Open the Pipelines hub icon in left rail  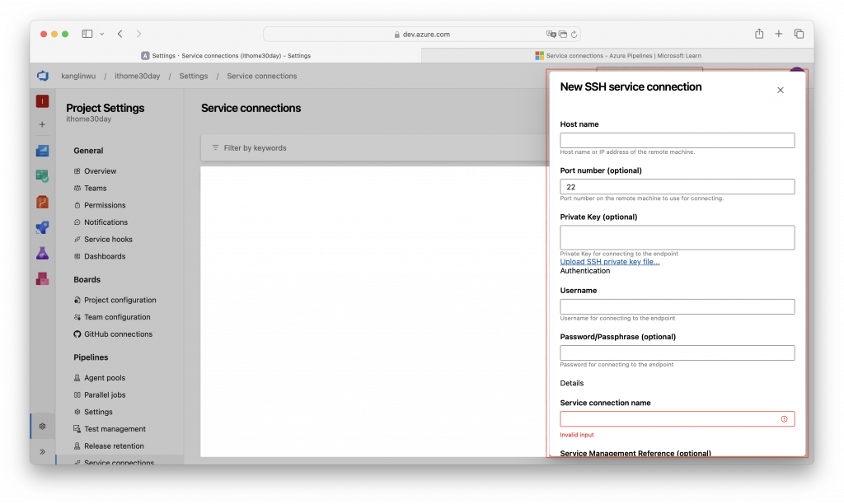click(43, 227)
